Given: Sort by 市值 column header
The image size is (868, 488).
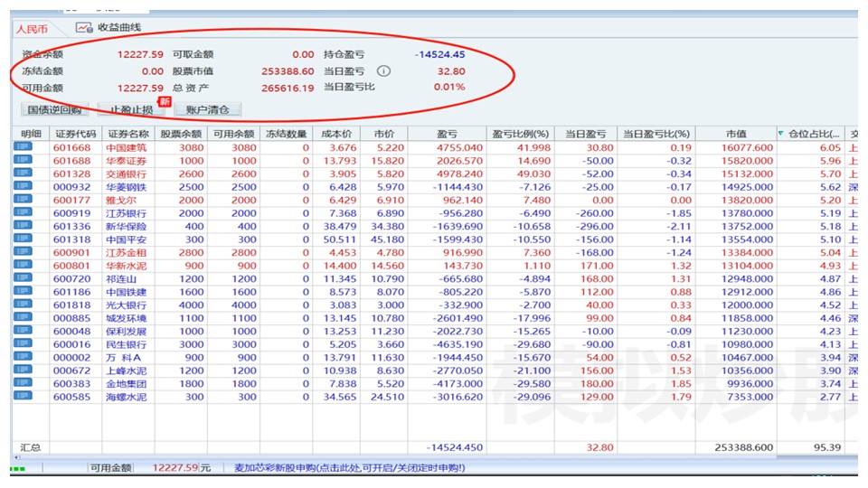Looking at the screenshot, I should click(x=736, y=134).
